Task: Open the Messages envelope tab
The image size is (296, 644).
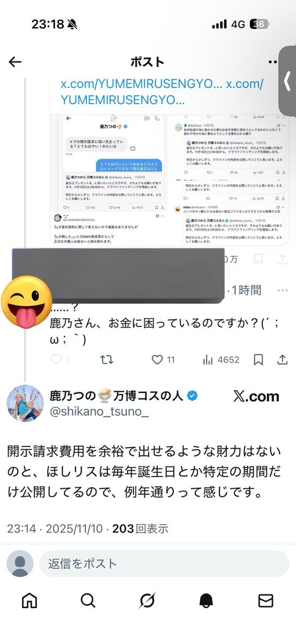Action: [x=266, y=601]
